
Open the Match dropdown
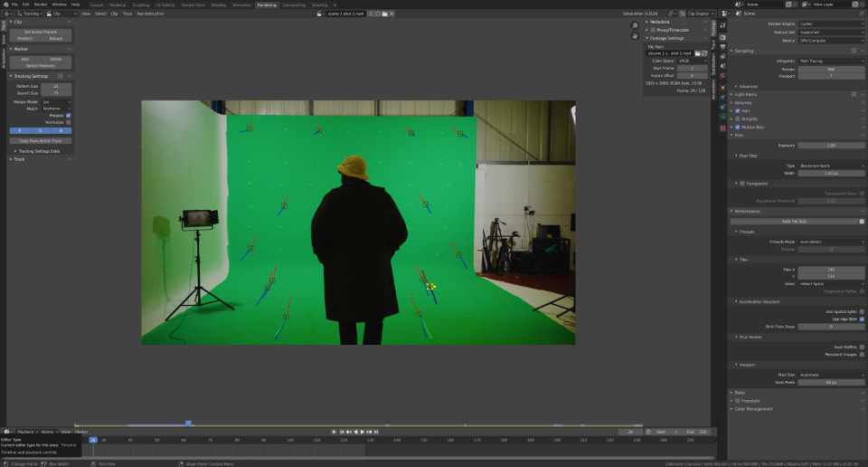coord(56,109)
